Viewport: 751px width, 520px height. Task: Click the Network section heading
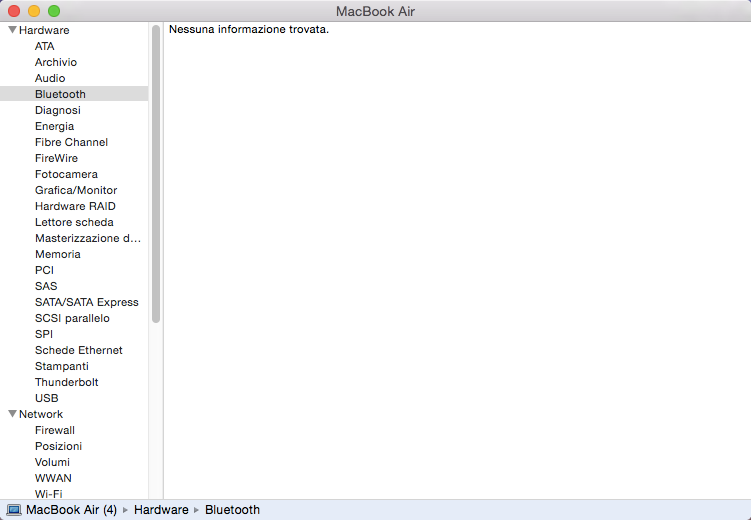point(41,414)
